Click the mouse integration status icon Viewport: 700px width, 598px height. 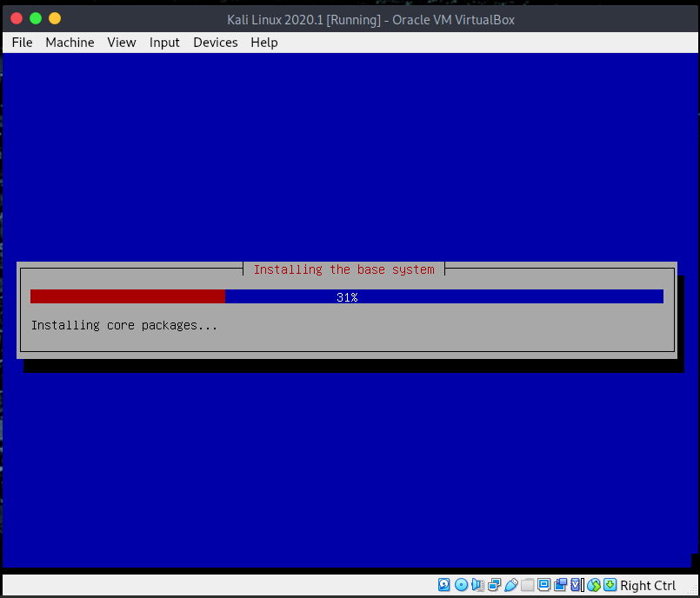coord(594,585)
